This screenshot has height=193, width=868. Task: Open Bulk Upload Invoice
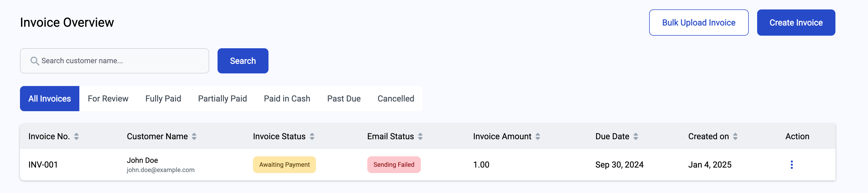tap(699, 23)
